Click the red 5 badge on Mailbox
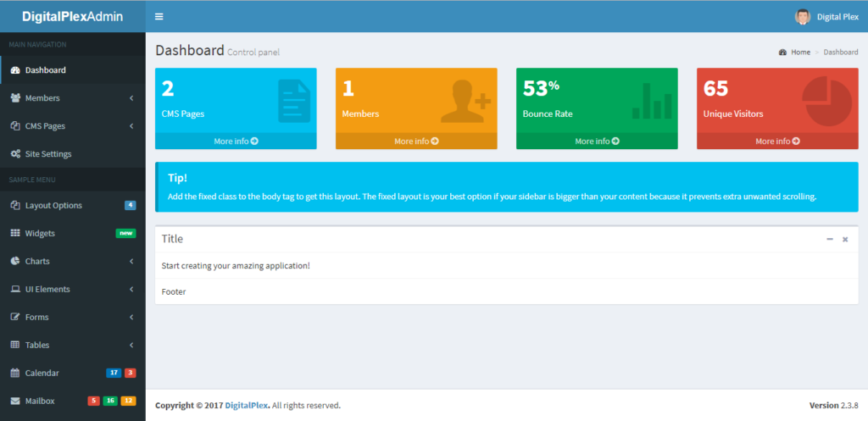This screenshot has height=421, width=868. tap(93, 401)
